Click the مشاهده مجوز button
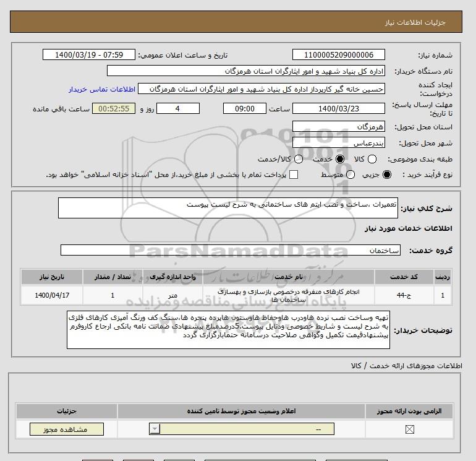Viewport: 476px width, 461px height. pyautogui.click(x=67, y=429)
